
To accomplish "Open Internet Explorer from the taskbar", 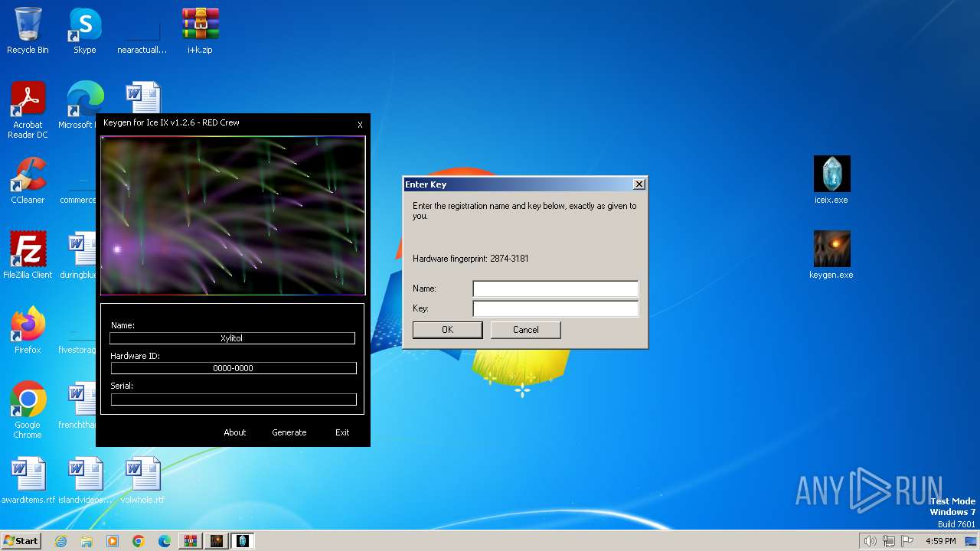I will click(60, 541).
